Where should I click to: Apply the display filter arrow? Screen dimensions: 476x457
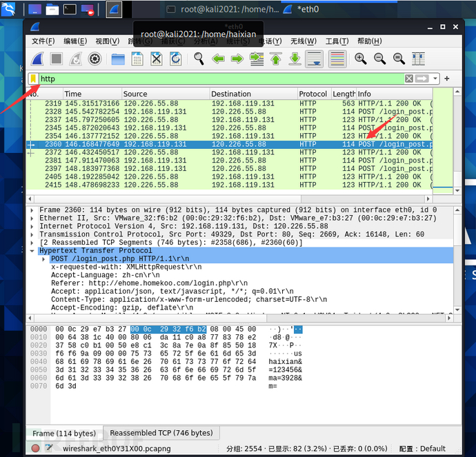tap(422, 79)
